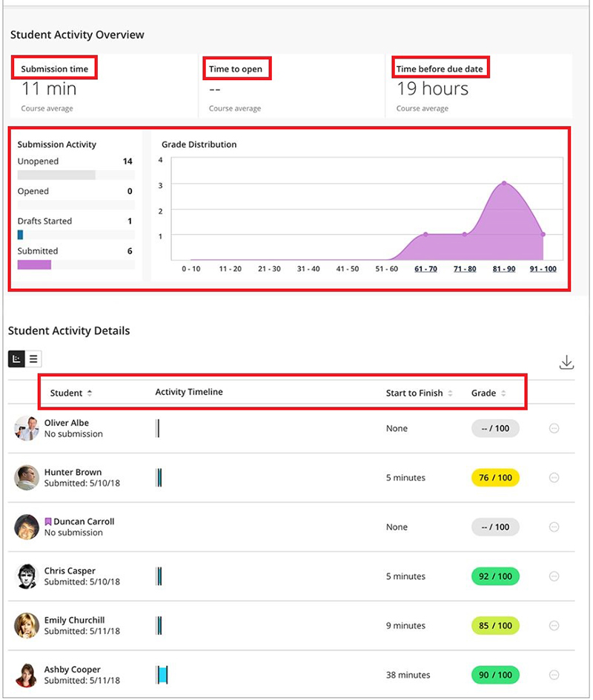
Task: Open options menu for Chris Casper
Action: tap(554, 576)
